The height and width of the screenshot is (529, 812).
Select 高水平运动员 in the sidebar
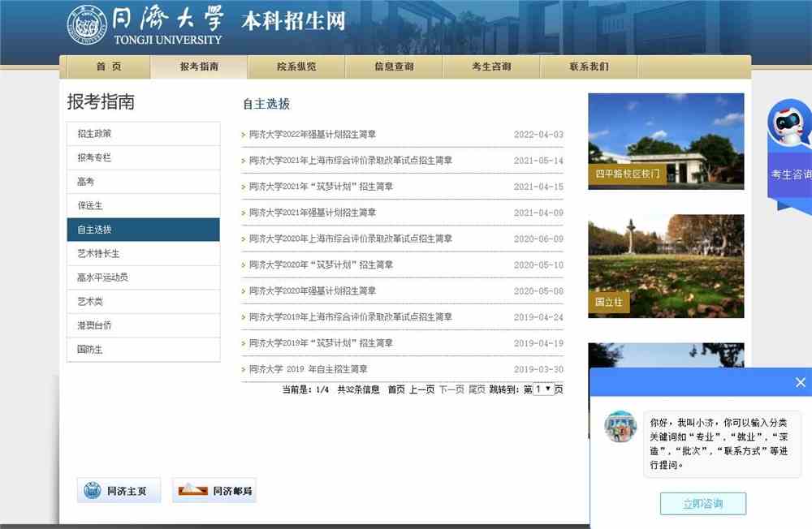pos(144,277)
